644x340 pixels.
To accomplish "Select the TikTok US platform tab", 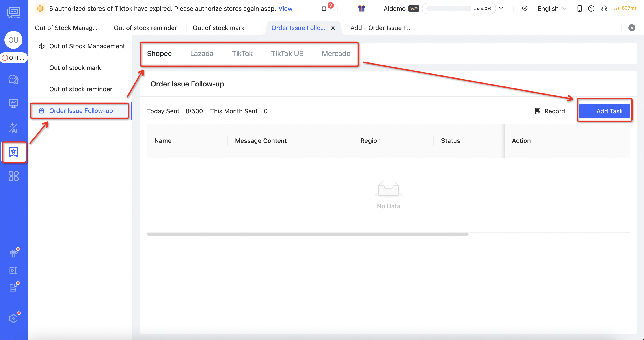I will (287, 54).
